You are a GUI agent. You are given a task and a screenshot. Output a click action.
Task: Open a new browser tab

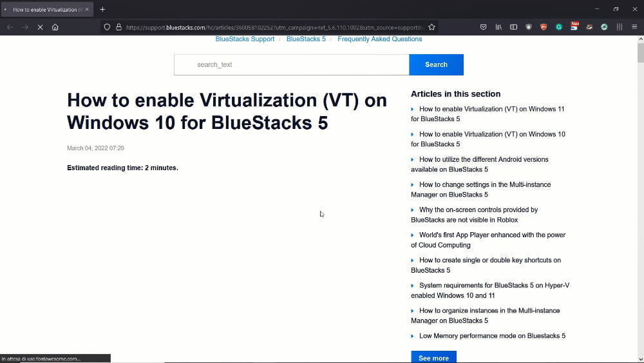pos(102,9)
